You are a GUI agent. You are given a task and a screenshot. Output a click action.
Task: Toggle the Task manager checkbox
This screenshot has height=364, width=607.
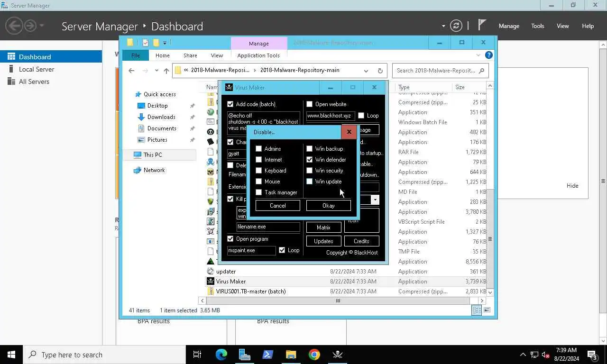(x=258, y=192)
